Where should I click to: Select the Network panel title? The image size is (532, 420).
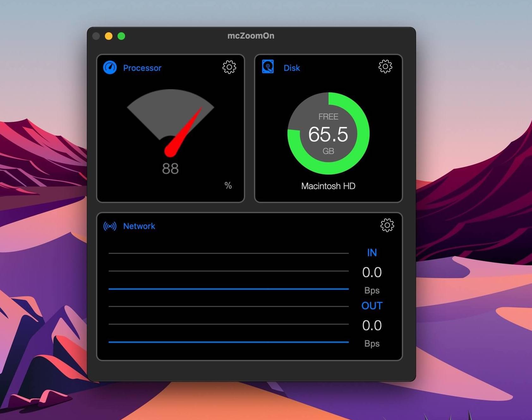[x=139, y=226]
